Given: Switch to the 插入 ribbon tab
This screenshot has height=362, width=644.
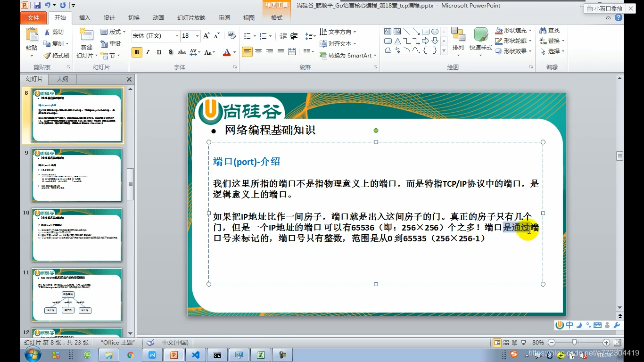Looking at the screenshot, I should 85,18.
